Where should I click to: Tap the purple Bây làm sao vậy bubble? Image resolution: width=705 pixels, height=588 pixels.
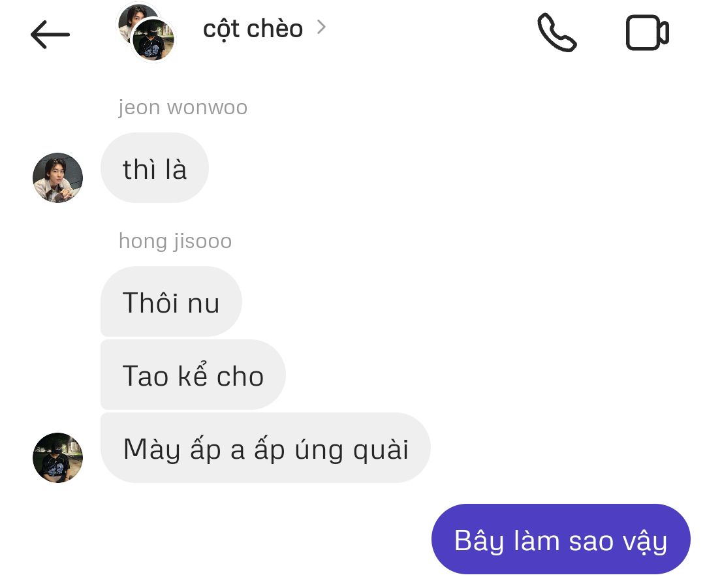pyautogui.click(x=561, y=539)
